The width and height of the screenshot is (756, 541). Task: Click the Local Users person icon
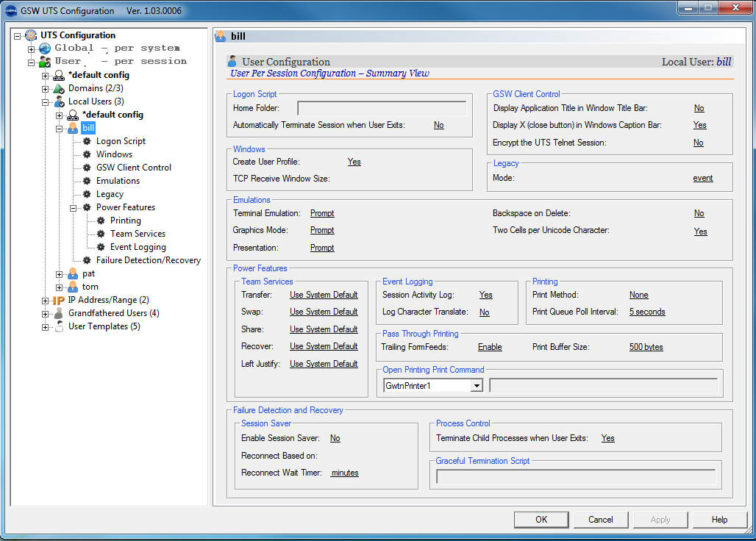tap(59, 101)
